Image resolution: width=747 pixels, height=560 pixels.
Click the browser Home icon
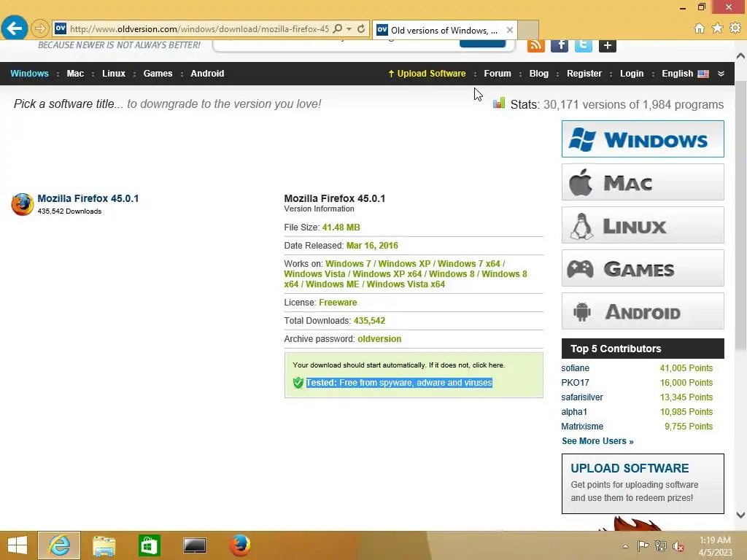pyautogui.click(x=700, y=28)
